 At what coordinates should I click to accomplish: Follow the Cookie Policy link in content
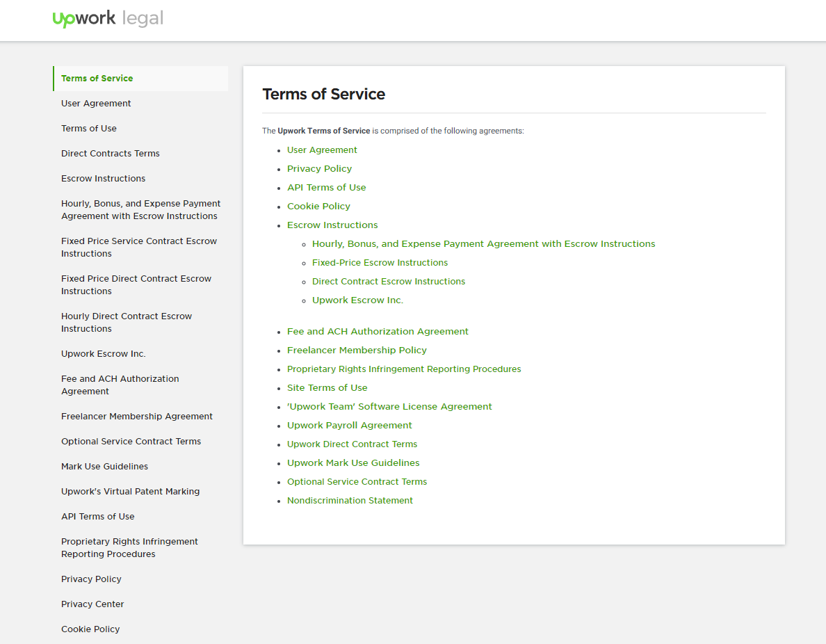coord(318,207)
